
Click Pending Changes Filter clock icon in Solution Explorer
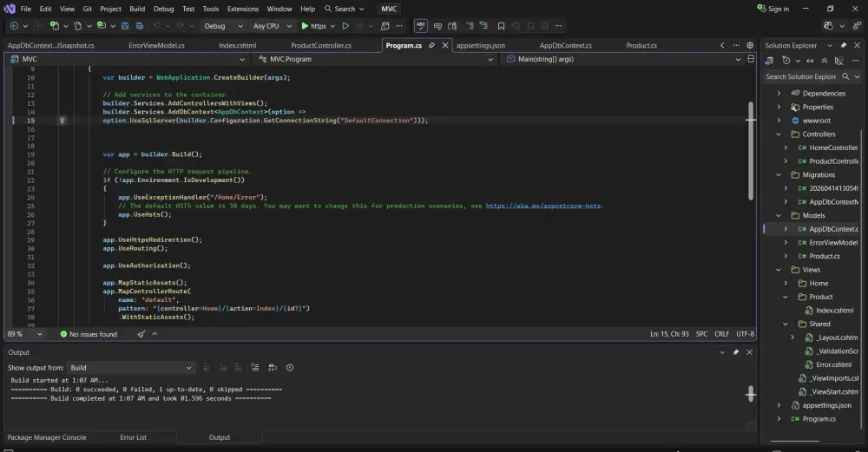click(x=786, y=61)
